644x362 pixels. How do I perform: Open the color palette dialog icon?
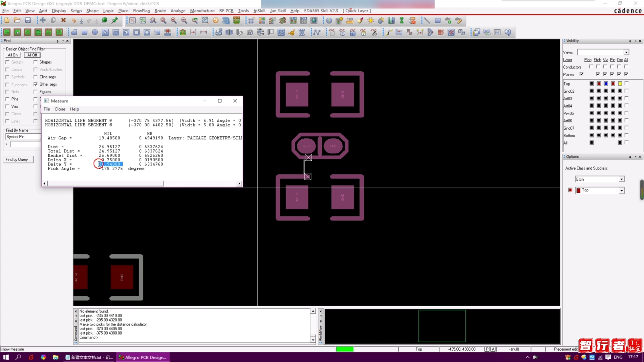point(262,20)
